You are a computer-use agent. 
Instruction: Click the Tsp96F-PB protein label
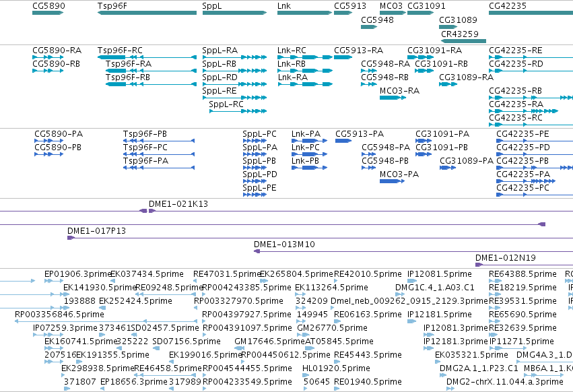click(x=145, y=134)
